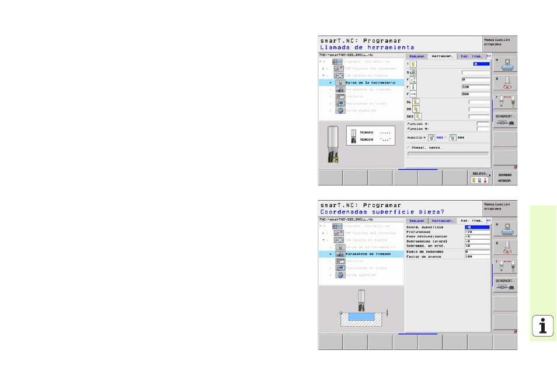The width and height of the screenshot is (557, 392).
Task: Enable the Presel. herra. checkbox
Action: pyautogui.click(x=409, y=148)
